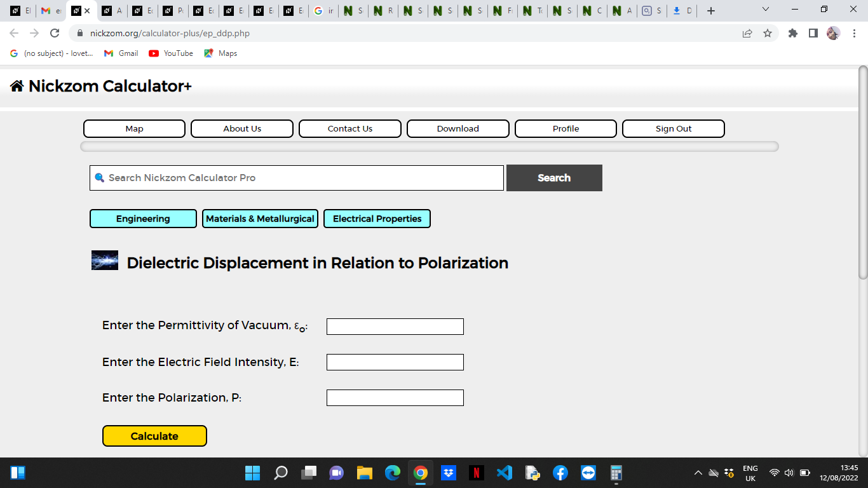Open the (no subject) bookmark

pyautogui.click(x=51, y=53)
